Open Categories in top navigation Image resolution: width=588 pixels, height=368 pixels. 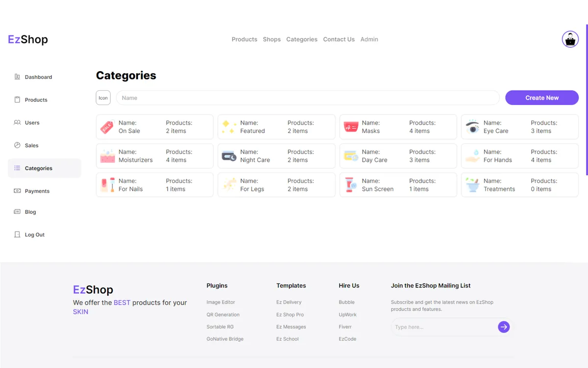[x=302, y=39]
